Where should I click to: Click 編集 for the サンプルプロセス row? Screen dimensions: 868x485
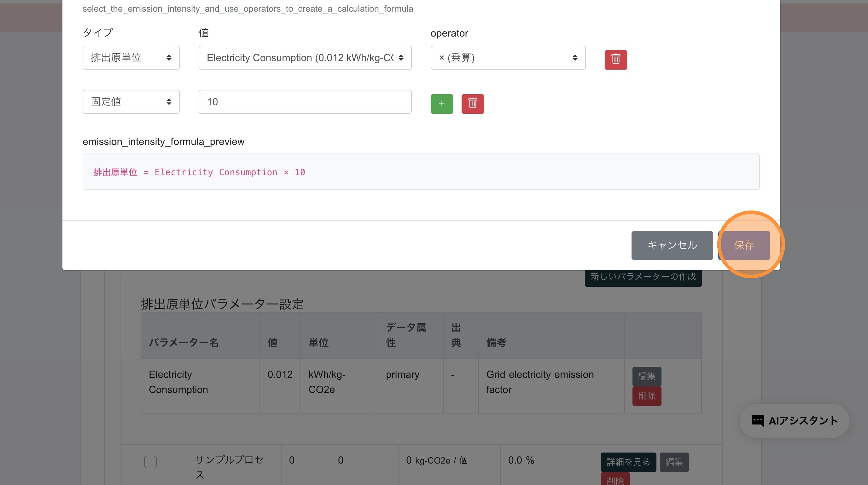click(x=674, y=462)
